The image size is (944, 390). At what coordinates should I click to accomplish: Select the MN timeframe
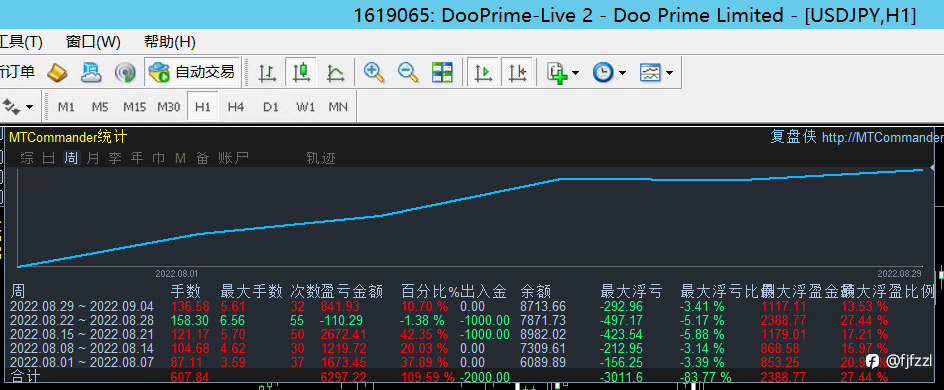(x=338, y=107)
